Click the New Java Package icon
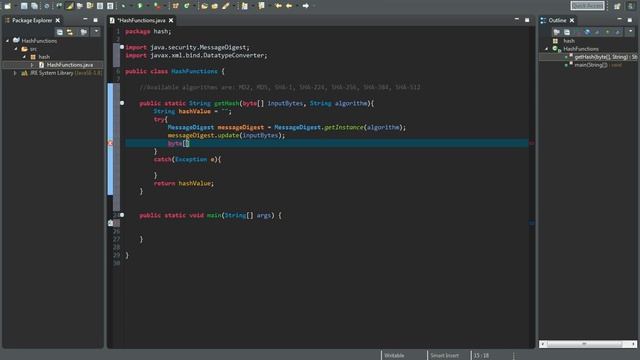This screenshot has width=640, height=360. coord(176,6)
